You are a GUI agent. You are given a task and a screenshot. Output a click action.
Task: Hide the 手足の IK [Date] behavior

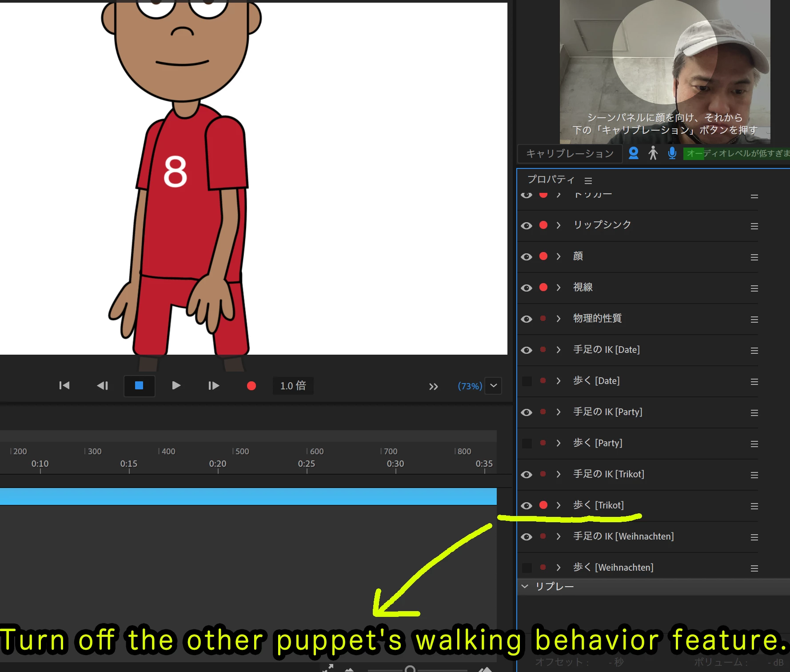tap(527, 350)
